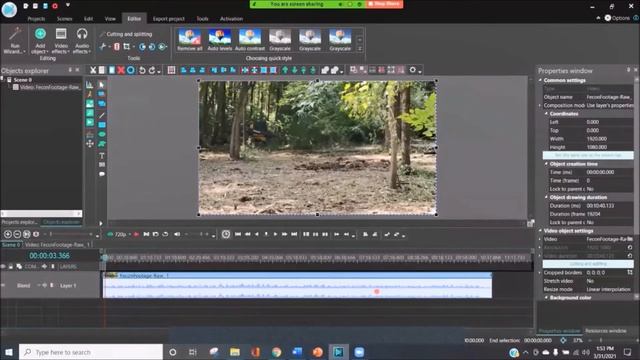
Task: Select the crop tool icon in Tools
Action: pos(127,47)
